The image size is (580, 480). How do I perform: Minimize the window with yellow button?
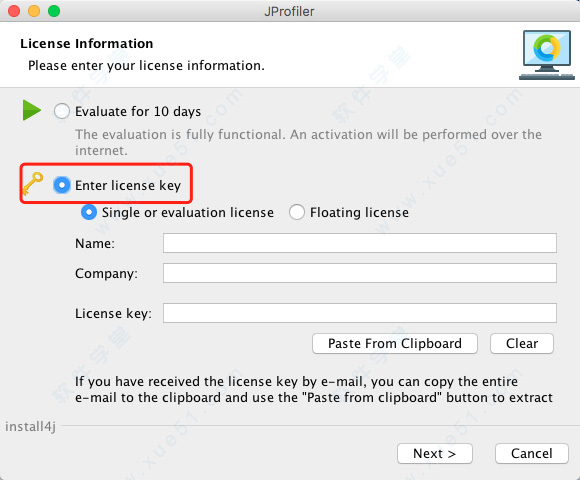34,11
